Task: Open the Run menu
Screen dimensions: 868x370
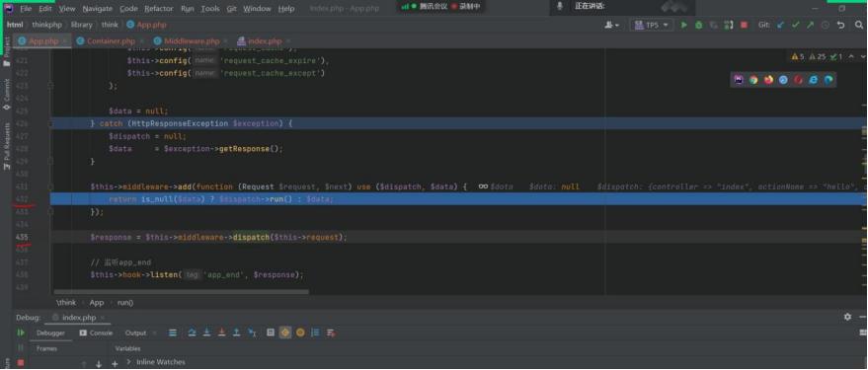Action: coord(187,8)
